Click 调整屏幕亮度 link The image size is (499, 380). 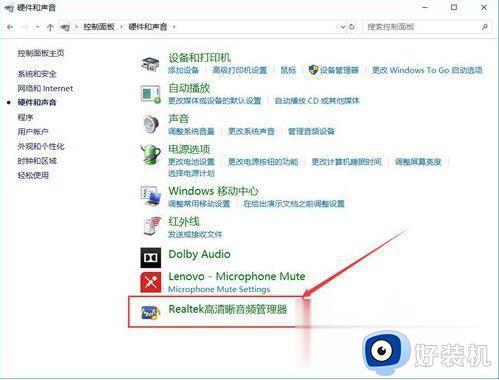coord(418,162)
